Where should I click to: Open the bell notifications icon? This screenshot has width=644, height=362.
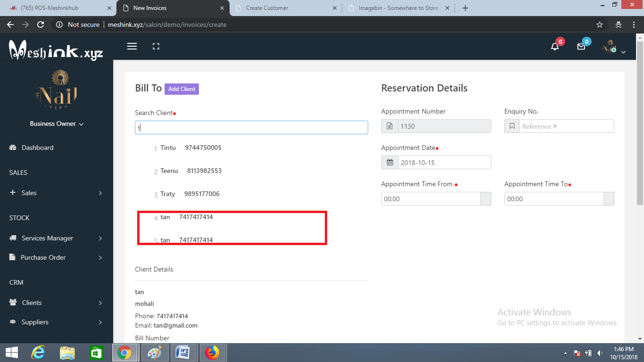coord(555,46)
